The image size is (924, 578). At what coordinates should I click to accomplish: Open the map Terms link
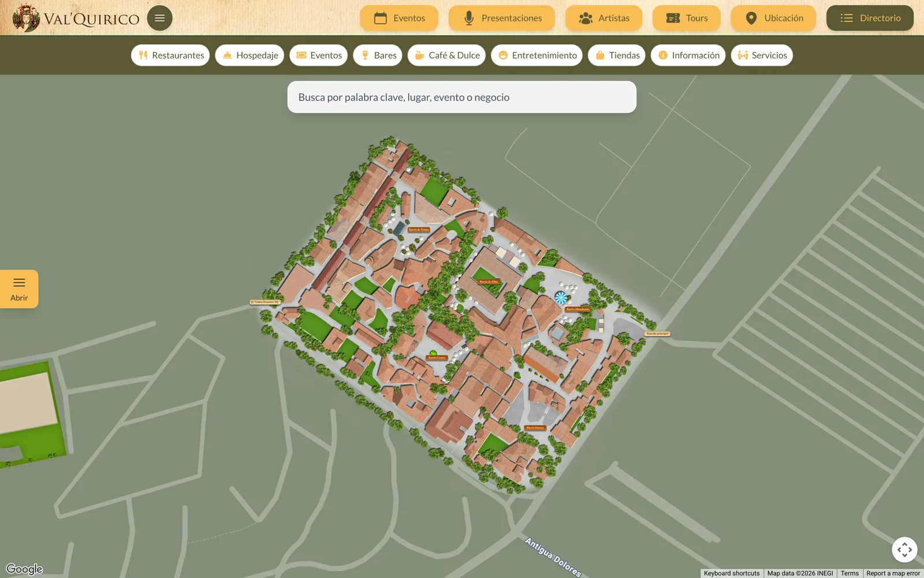(850, 573)
